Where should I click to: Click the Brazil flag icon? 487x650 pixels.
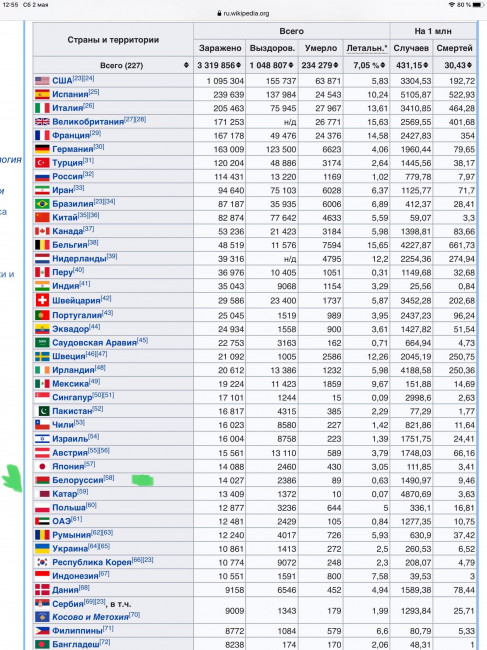point(42,204)
